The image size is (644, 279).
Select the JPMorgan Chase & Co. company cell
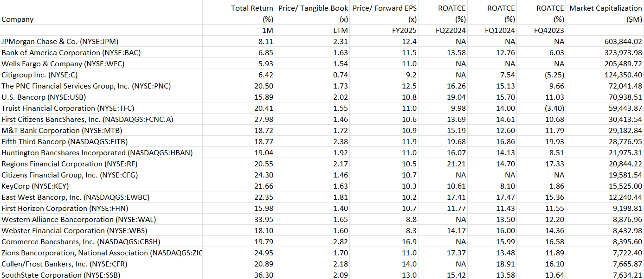tap(101, 41)
